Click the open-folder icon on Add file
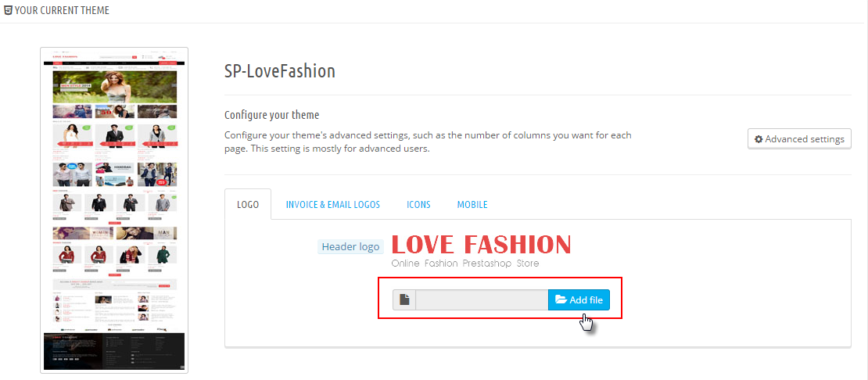This screenshot has width=868, height=380. tap(560, 300)
